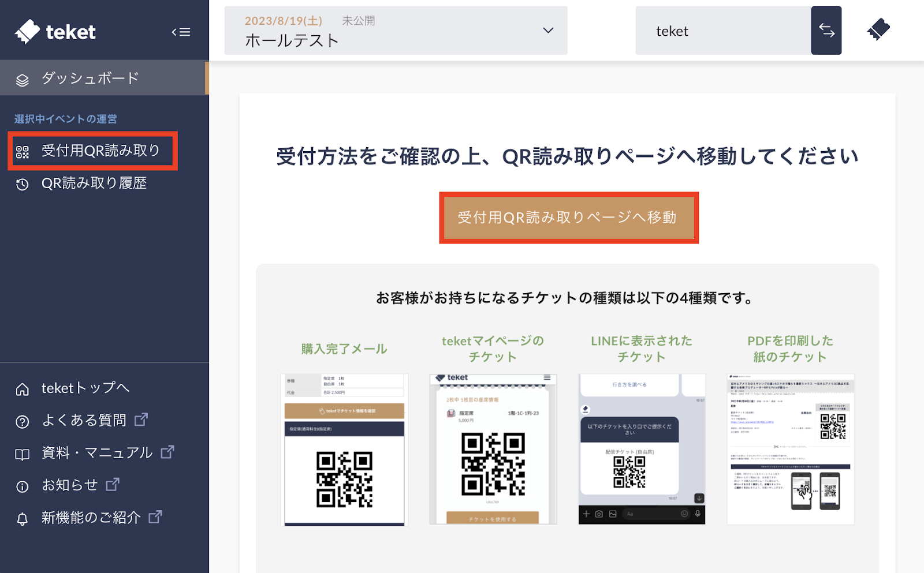Open 受付用QR読み取り menu item
924x573 pixels.
pos(92,151)
